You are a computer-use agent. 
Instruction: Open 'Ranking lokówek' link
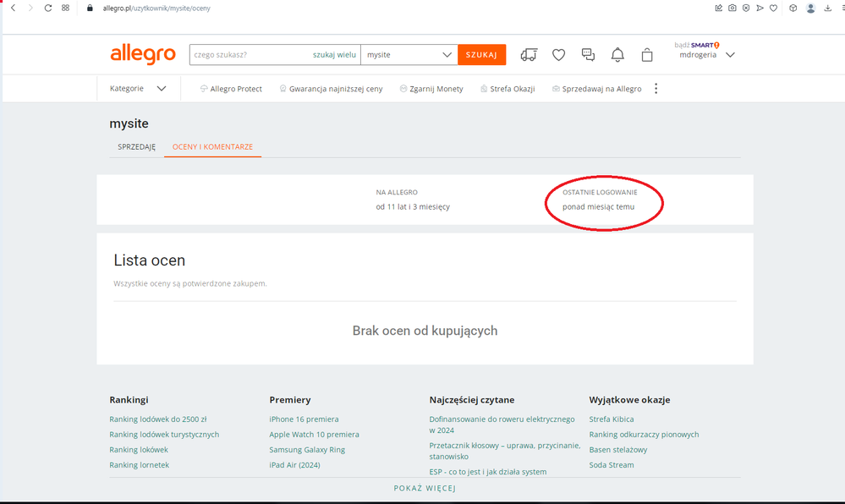click(x=139, y=450)
